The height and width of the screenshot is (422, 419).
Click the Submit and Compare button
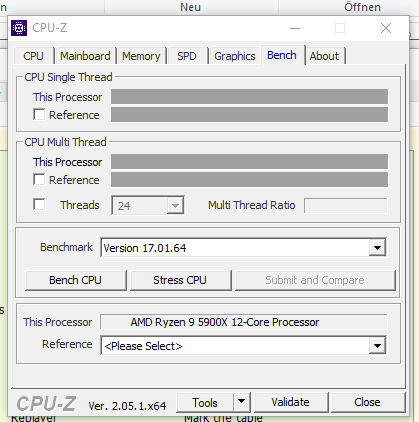[315, 280]
